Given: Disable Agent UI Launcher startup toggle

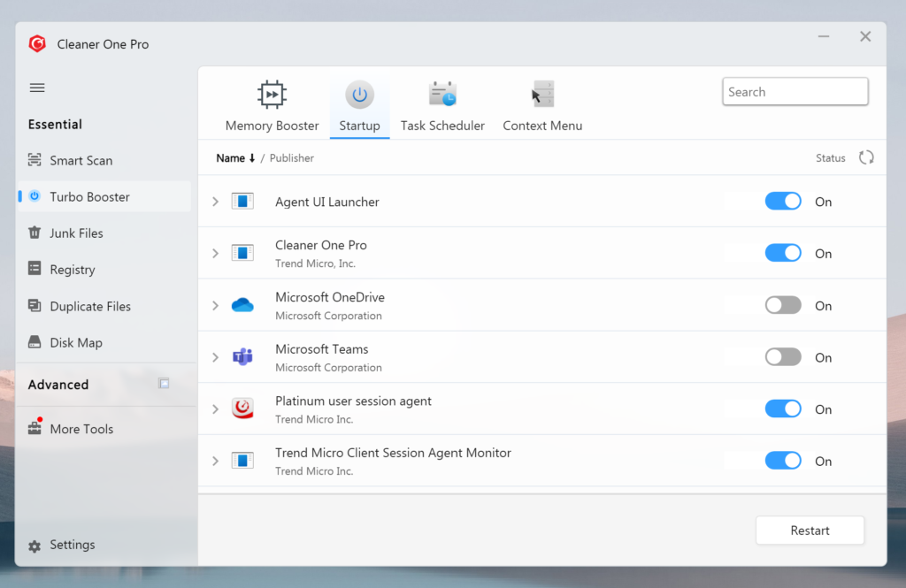Looking at the screenshot, I should click(x=782, y=202).
